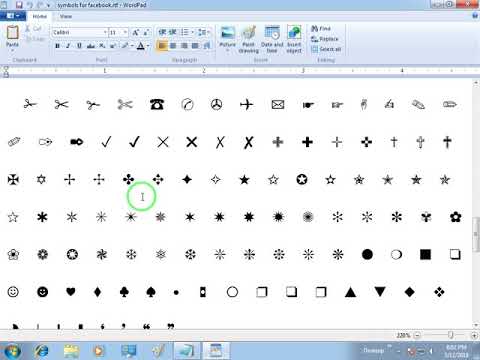Open Windows Media Player from the taskbar
This screenshot has width=480, height=360.
click(98, 351)
